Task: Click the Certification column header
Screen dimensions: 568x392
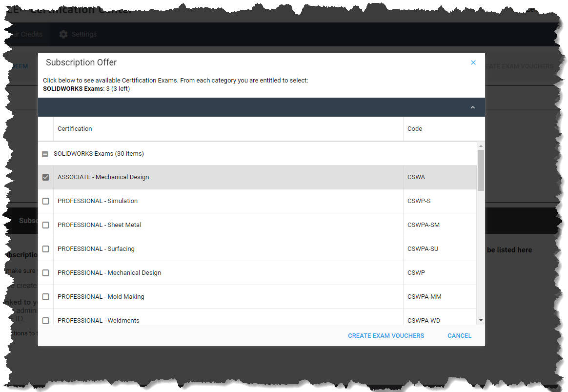Action: (x=75, y=129)
